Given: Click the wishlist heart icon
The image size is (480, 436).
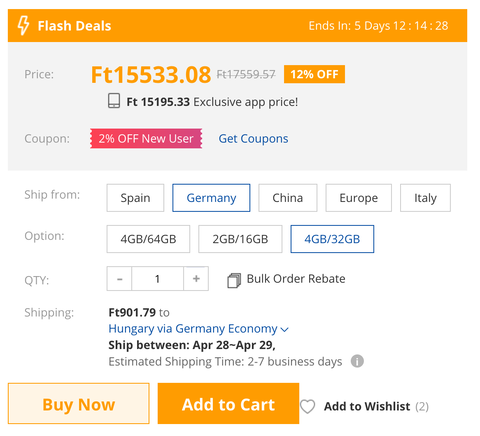Looking at the screenshot, I should (x=307, y=406).
